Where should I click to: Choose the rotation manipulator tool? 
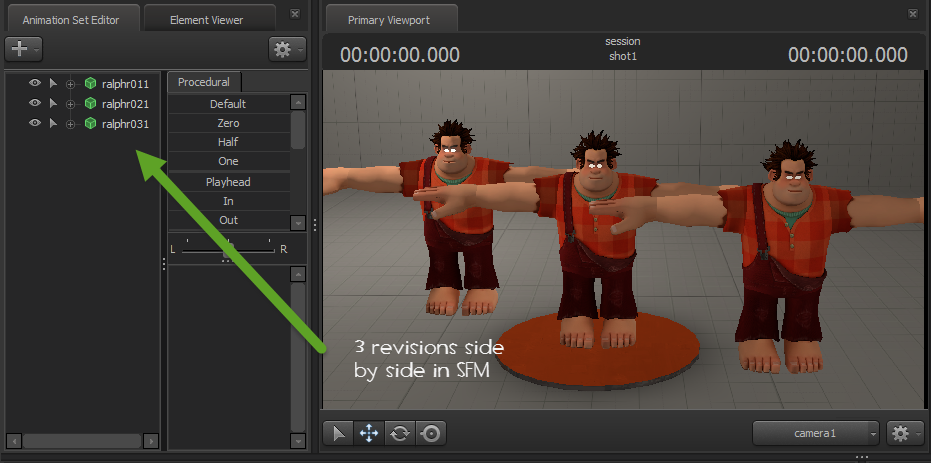pos(400,434)
